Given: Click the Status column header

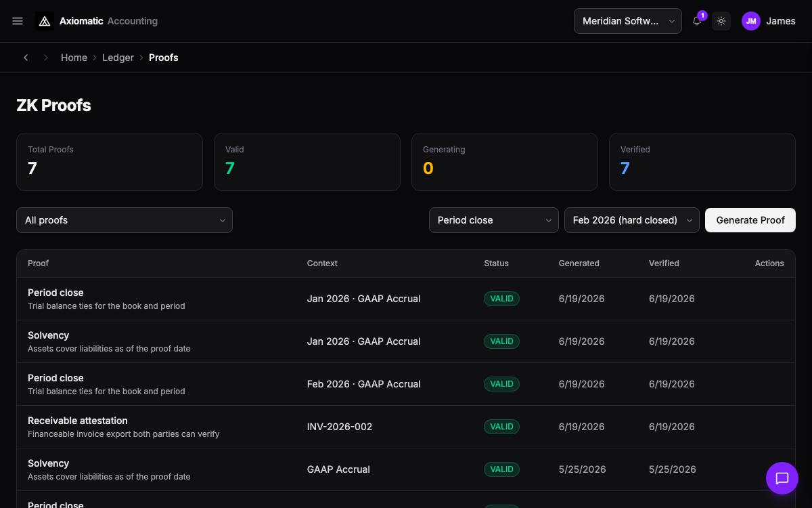Looking at the screenshot, I should tap(496, 263).
